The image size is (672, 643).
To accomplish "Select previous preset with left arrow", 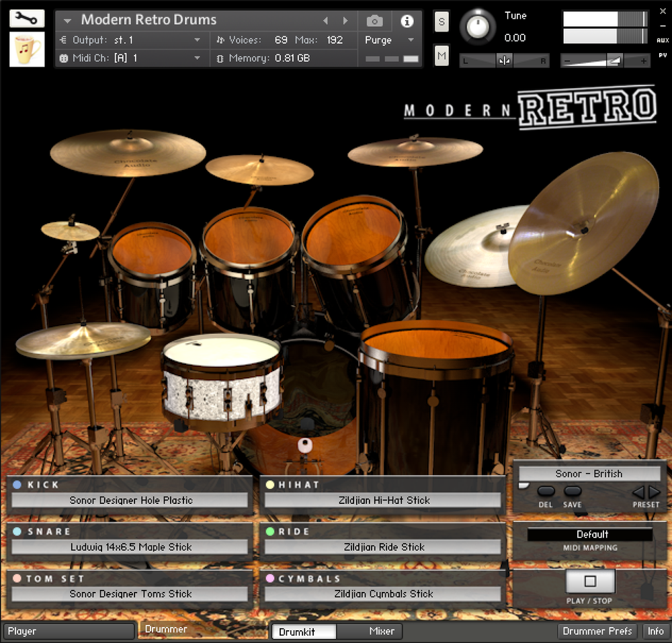I will point(638,492).
